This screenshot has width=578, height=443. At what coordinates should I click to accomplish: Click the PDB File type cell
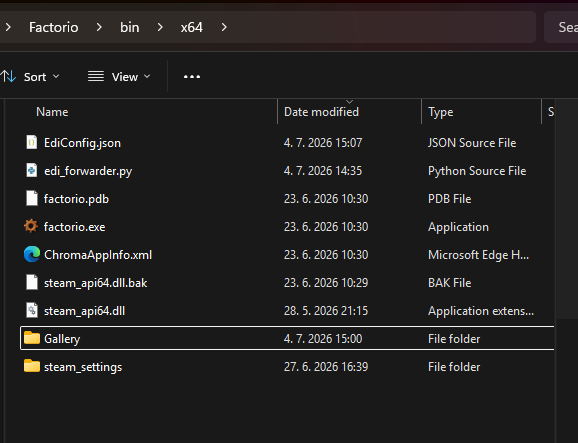click(449, 199)
